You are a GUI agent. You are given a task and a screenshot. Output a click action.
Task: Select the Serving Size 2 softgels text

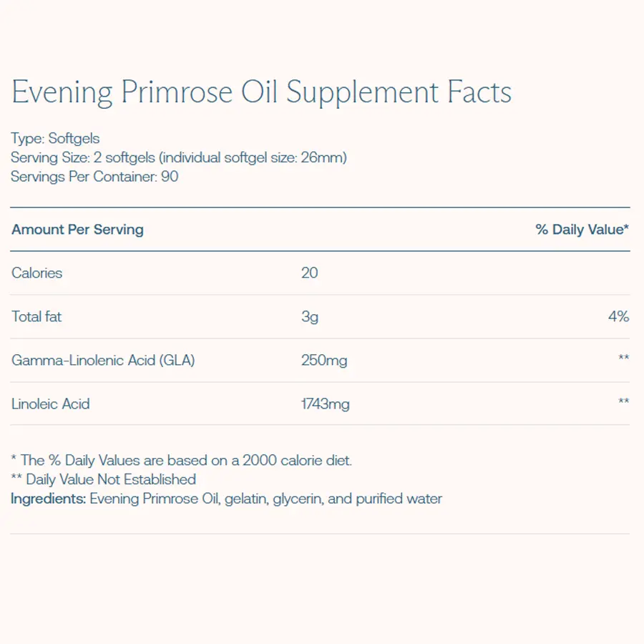tap(178, 157)
